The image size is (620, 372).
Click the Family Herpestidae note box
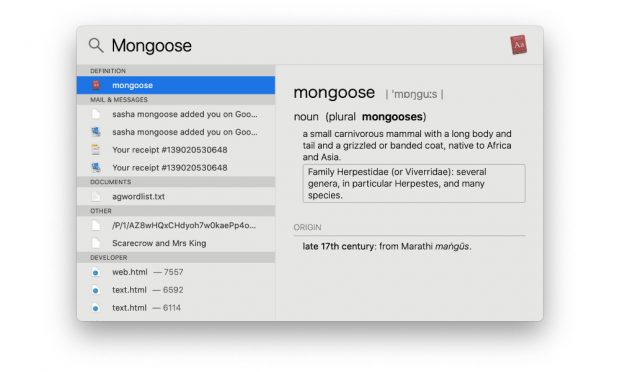pos(414,183)
